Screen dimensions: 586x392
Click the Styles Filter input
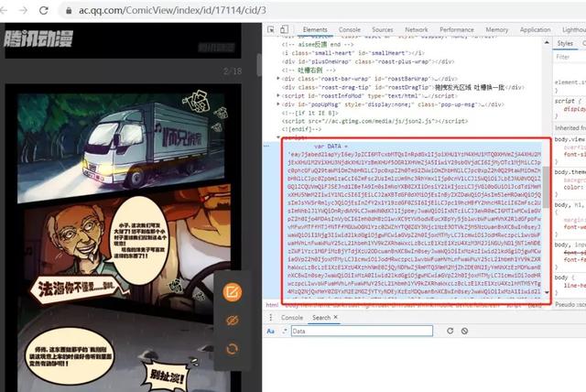click(570, 57)
